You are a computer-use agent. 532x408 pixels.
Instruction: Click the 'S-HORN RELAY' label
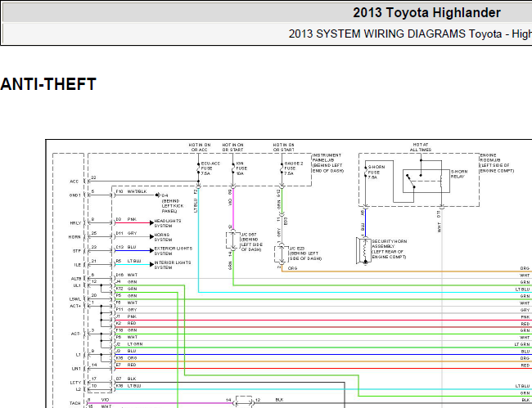(x=459, y=174)
